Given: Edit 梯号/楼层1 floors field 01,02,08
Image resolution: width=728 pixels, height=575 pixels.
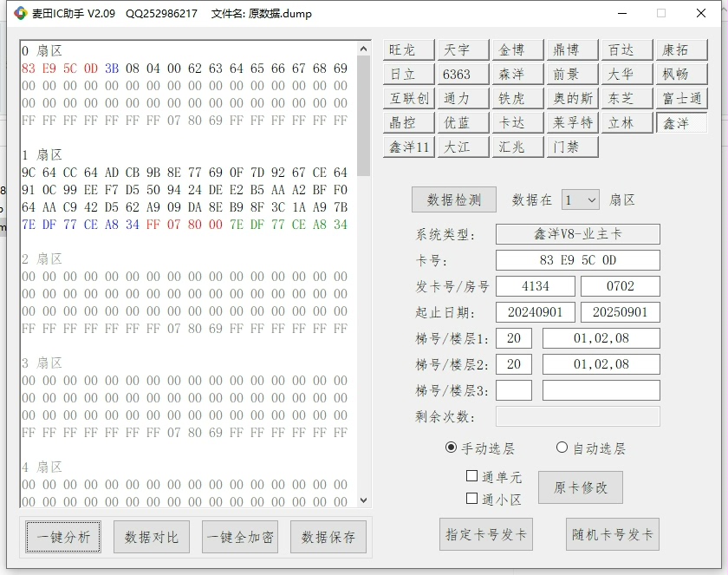Looking at the screenshot, I should 601,338.
